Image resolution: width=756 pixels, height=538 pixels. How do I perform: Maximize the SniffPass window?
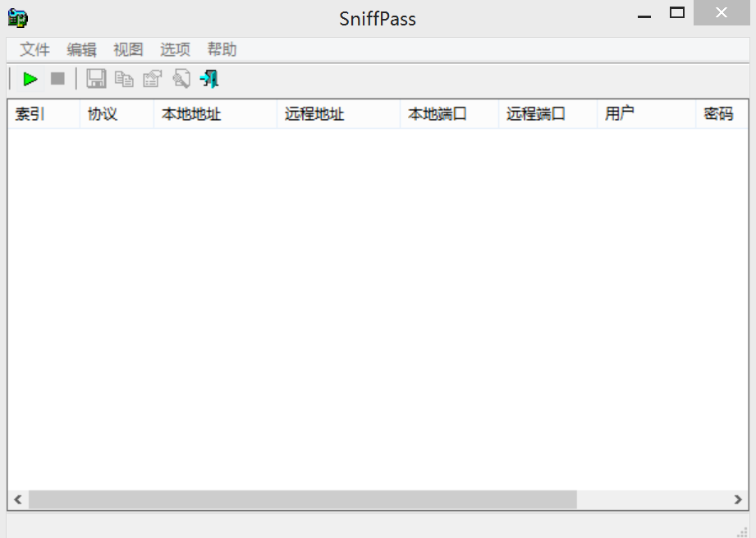(677, 13)
